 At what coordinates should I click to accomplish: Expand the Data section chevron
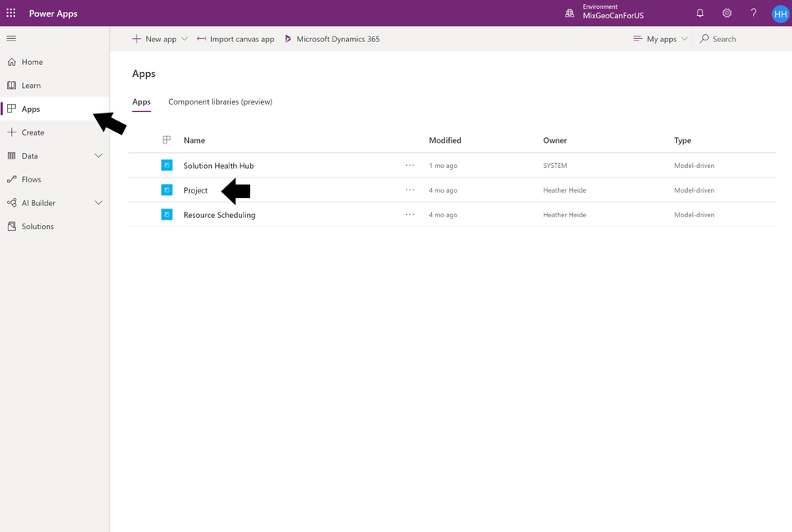tap(98, 155)
